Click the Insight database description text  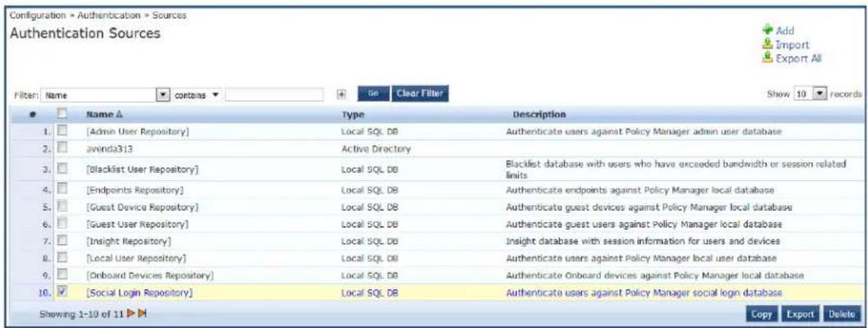643,241
